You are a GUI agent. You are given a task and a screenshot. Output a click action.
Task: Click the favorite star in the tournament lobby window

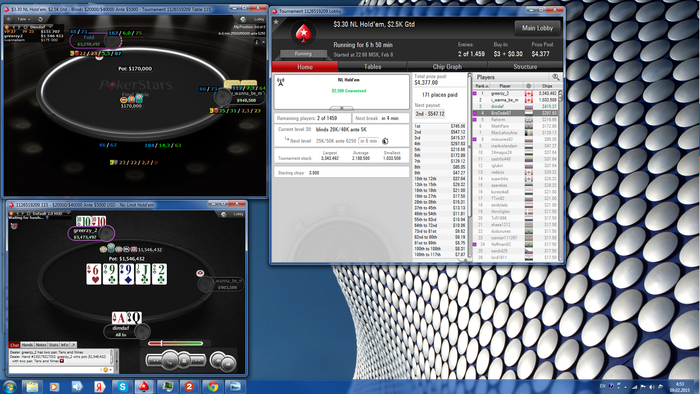point(276,21)
